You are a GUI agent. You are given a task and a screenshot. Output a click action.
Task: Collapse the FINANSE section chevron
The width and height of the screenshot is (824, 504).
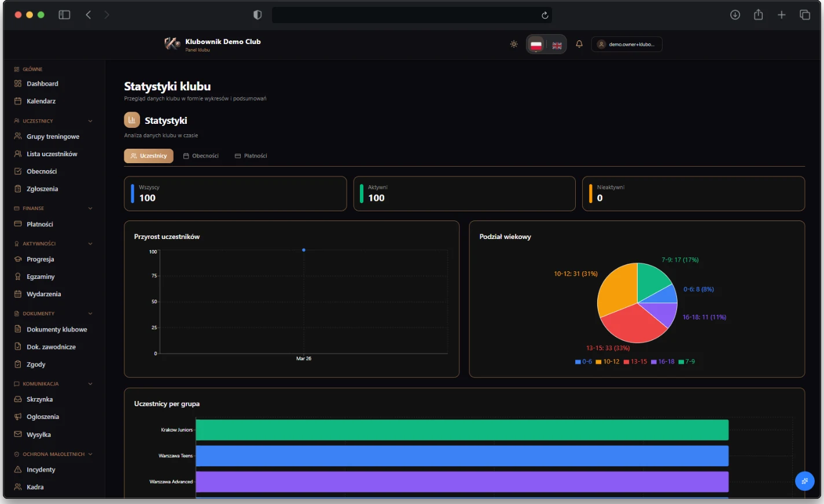90,208
